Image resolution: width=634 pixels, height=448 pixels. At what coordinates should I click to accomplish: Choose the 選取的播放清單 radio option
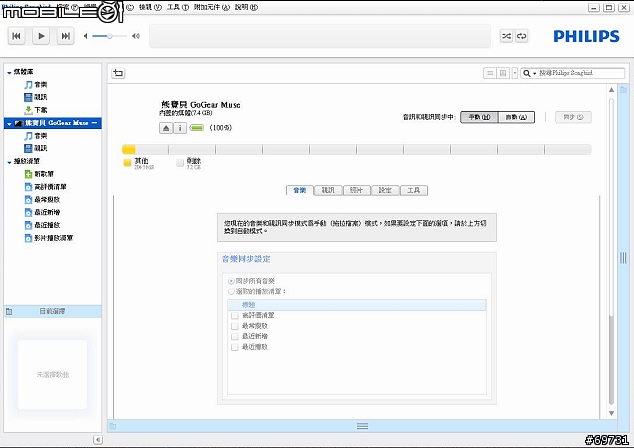click(x=231, y=291)
